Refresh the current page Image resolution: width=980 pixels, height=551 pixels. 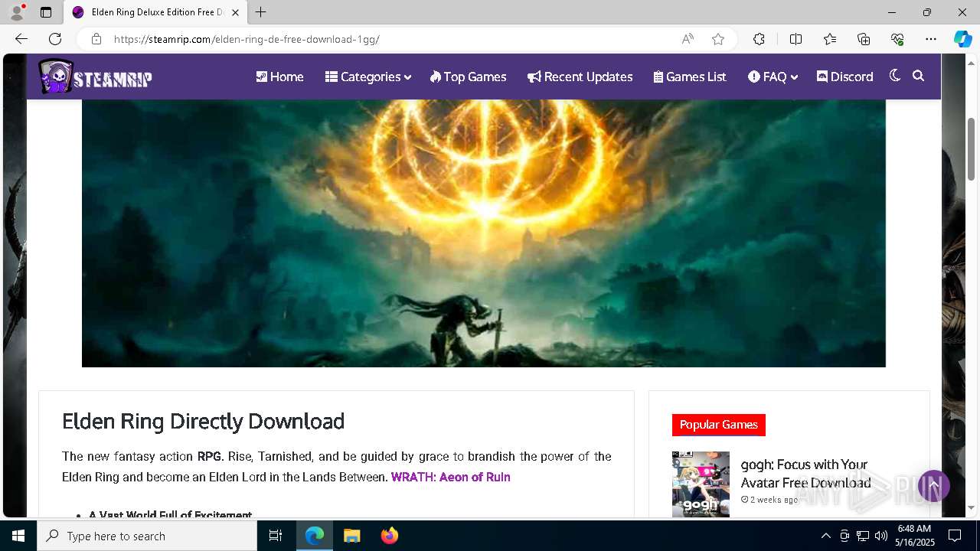coord(55,39)
